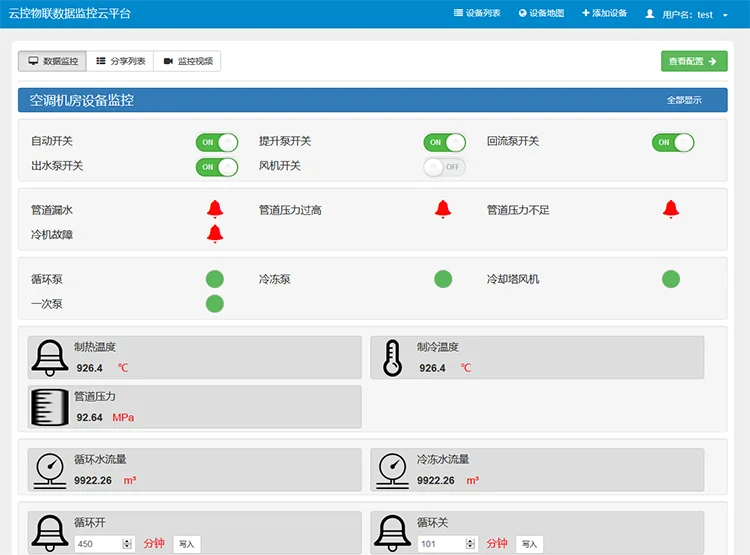Image resolution: width=750 pixels, height=555 pixels.
Task: Click the 冷机故障 alarm bell icon
Action: click(215, 234)
